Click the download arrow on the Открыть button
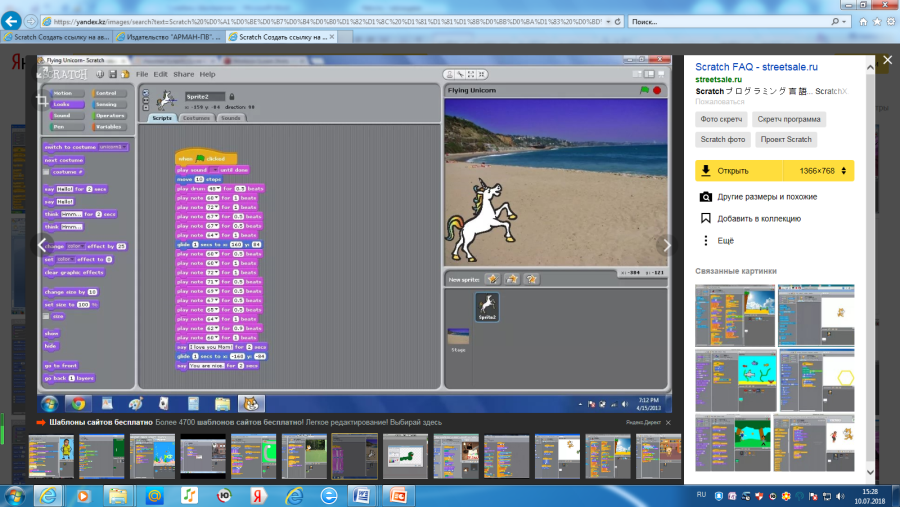The width and height of the screenshot is (900, 507). tap(706, 171)
